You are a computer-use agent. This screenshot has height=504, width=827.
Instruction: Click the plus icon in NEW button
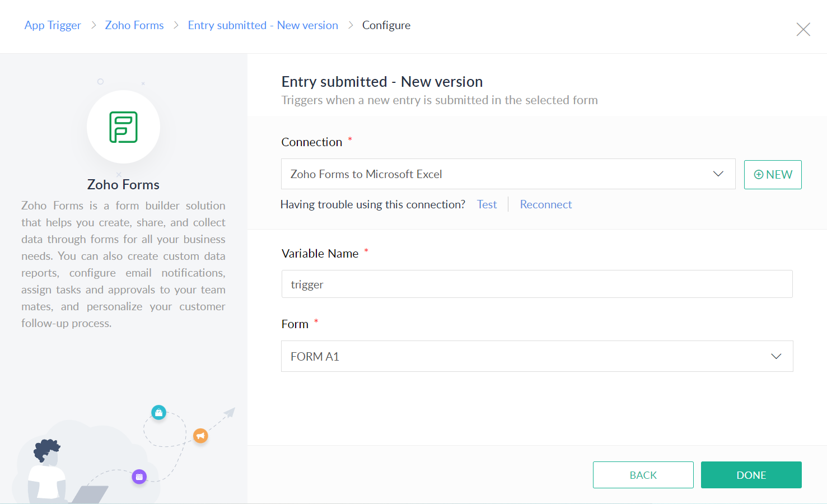[759, 175]
